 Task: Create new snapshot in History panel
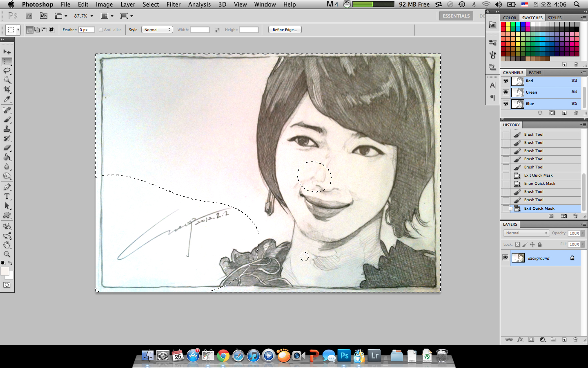(563, 216)
